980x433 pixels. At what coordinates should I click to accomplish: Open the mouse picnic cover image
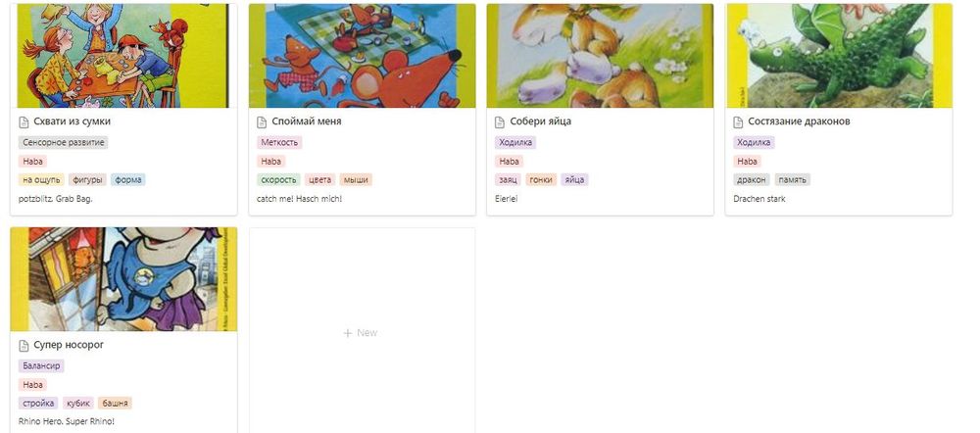coord(362,56)
